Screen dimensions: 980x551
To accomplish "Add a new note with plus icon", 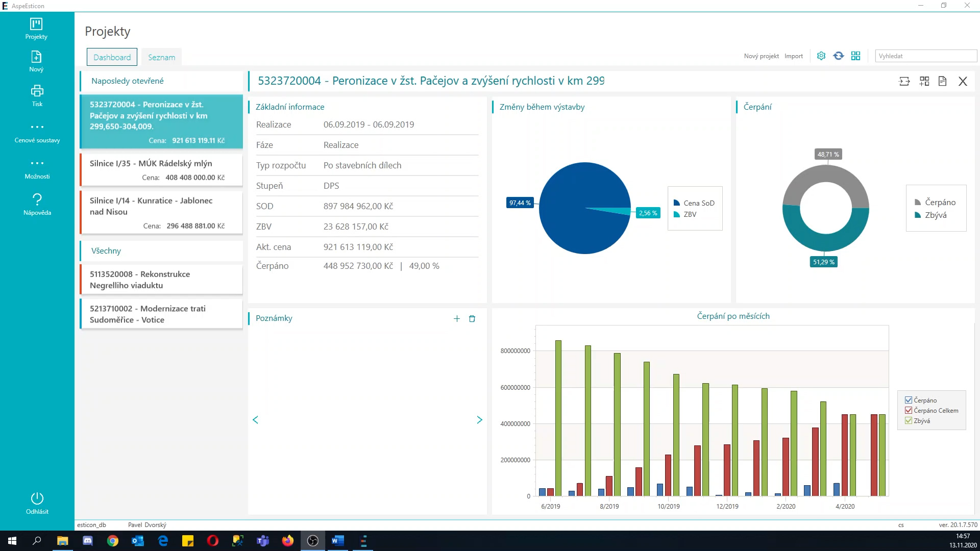I will [457, 319].
